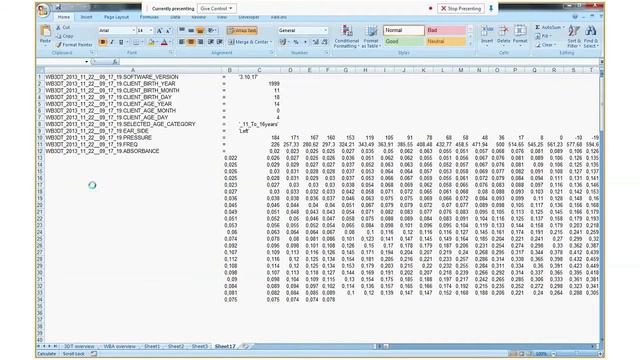Decrease decimal places
The width and height of the screenshot is (640, 360).
[x=324, y=42]
